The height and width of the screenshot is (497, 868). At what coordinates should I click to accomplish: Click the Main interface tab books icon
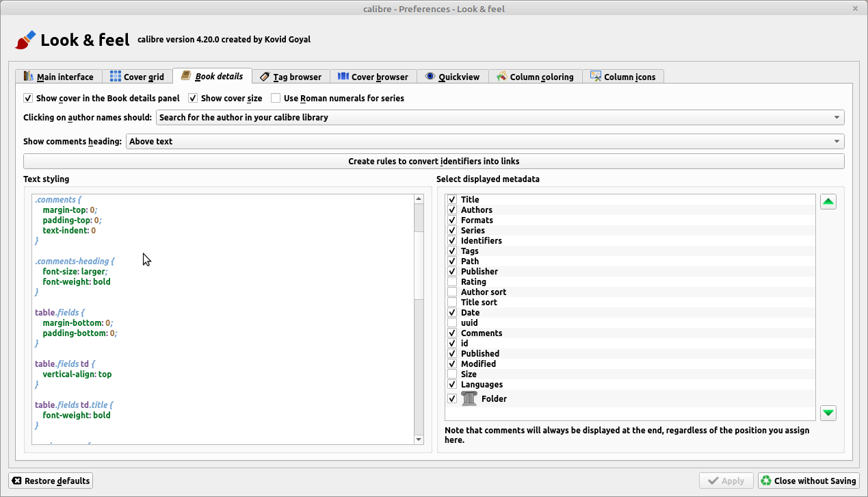[28, 77]
